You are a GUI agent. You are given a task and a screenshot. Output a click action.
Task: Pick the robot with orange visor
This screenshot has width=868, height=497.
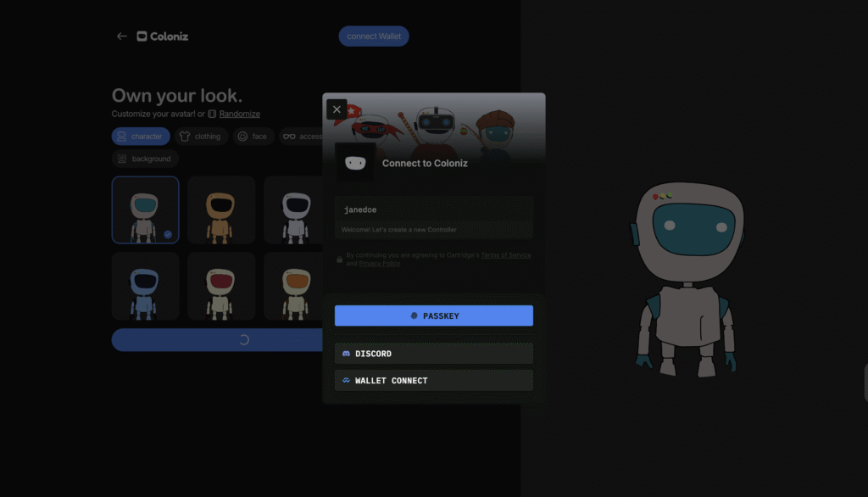point(294,286)
